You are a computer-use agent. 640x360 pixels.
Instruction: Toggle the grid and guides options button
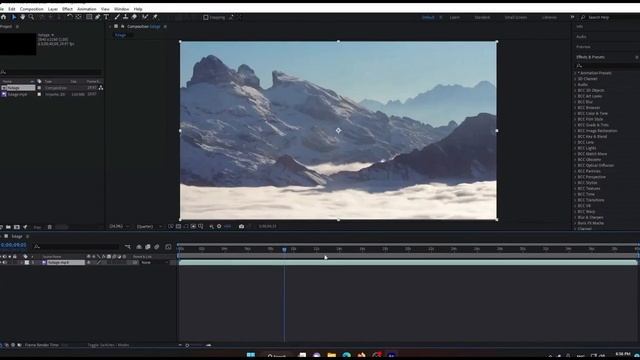coord(201,227)
